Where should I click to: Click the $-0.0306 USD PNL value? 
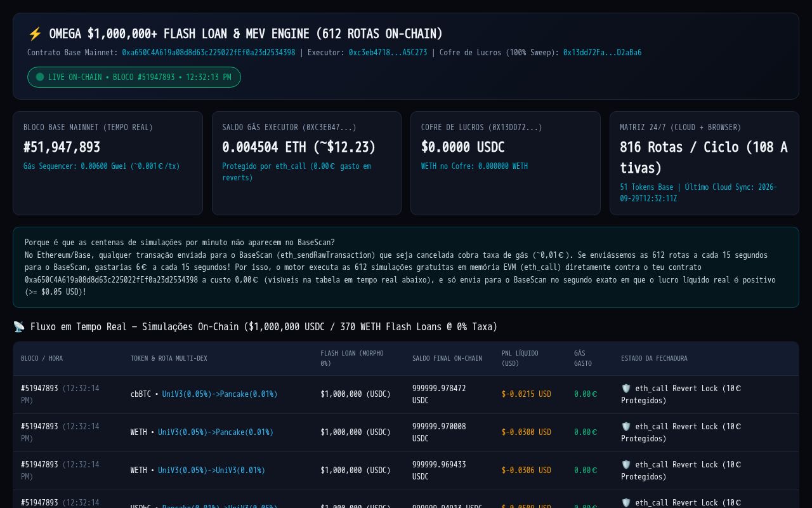point(526,471)
